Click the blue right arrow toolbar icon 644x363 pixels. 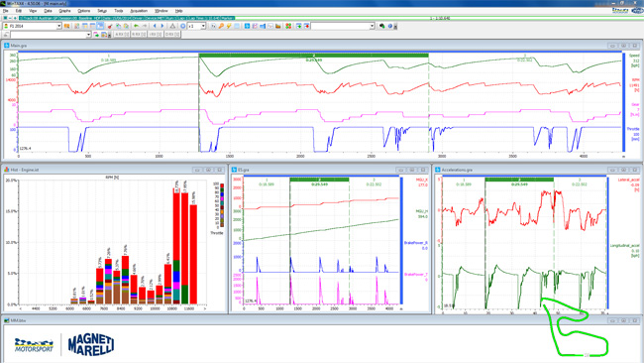[x=162, y=26]
